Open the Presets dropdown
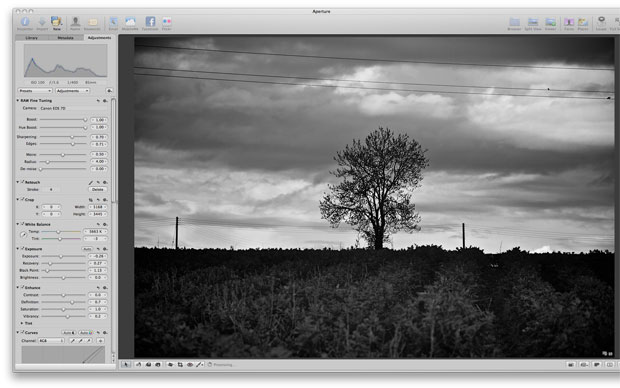620x388 pixels. (x=35, y=91)
